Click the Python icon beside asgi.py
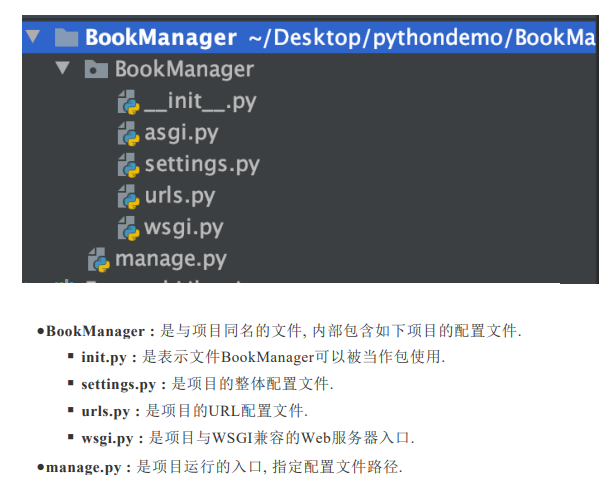 pos(128,134)
